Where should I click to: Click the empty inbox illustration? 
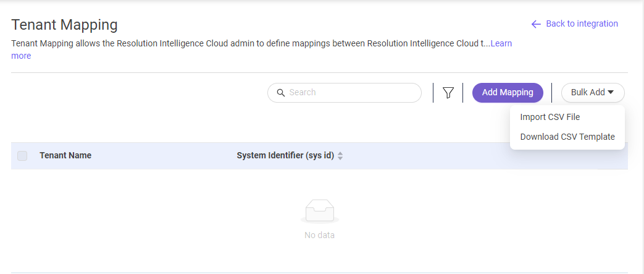click(320, 211)
